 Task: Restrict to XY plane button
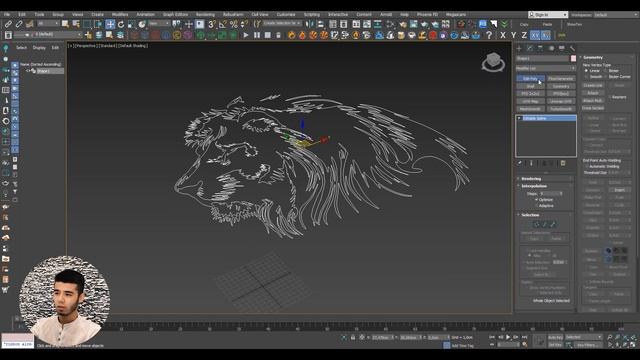click(x=535, y=36)
